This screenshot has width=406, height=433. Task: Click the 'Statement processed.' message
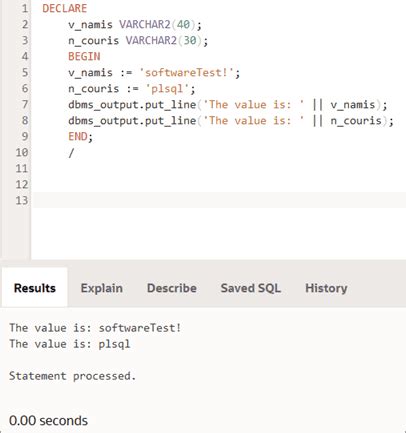[x=73, y=376]
